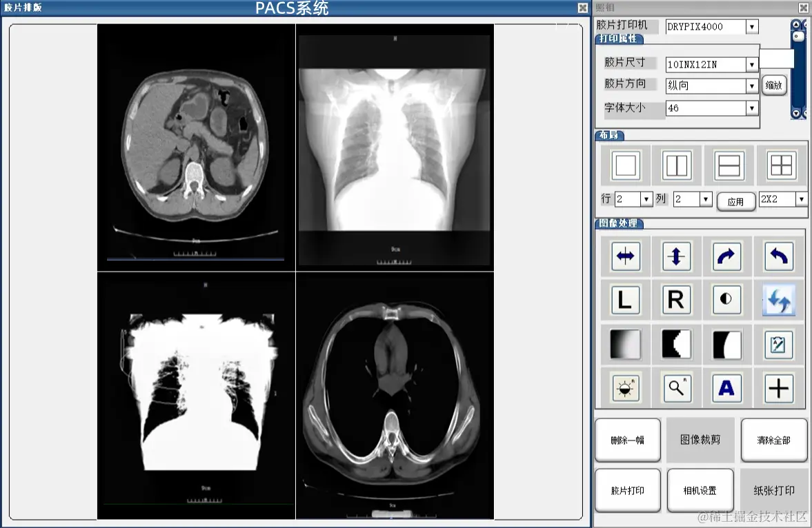The width and height of the screenshot is (812, 528).
Task: Click 删除一幅 delete one image button
Action: point(628,440)
